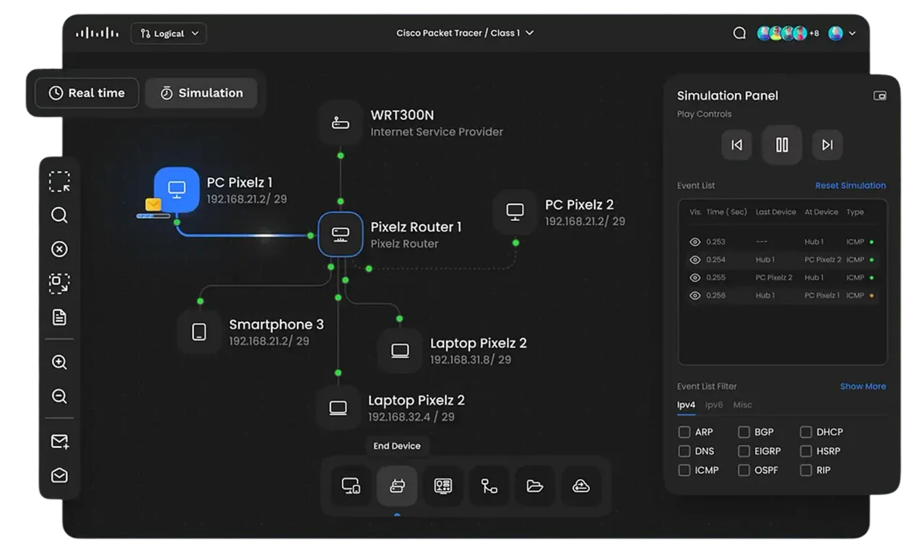Enable the ICMP filter checkbox
The height and width of the screenshot is (560, 924).
pyautogui.click(x=684, y=470)
